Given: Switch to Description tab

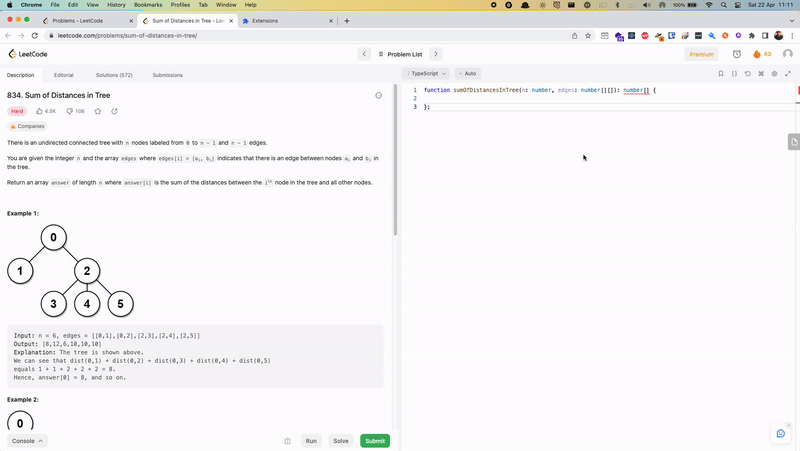Looking at the screenshot, I should tap(20, 75).
